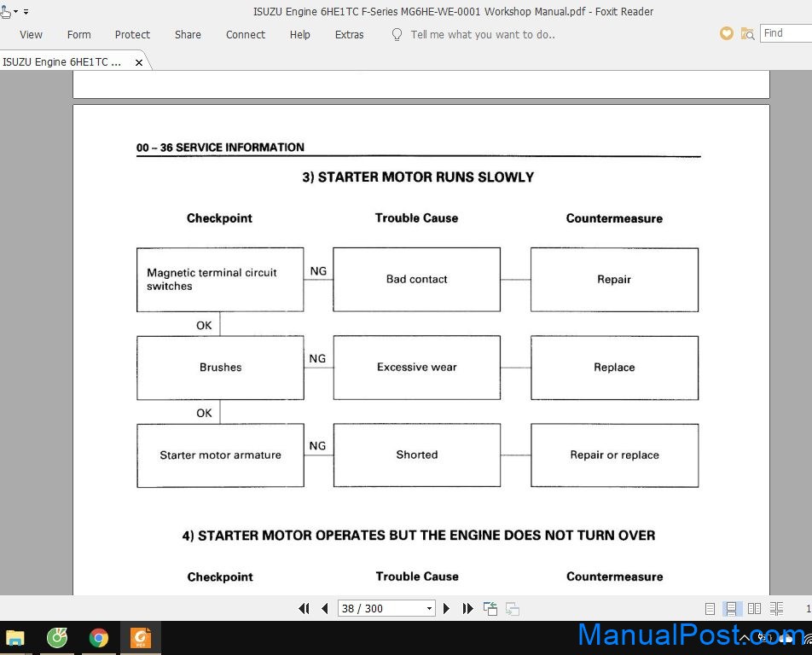Switch to single page view
This screenshot has width=812, height=655.
coord(710,609)
